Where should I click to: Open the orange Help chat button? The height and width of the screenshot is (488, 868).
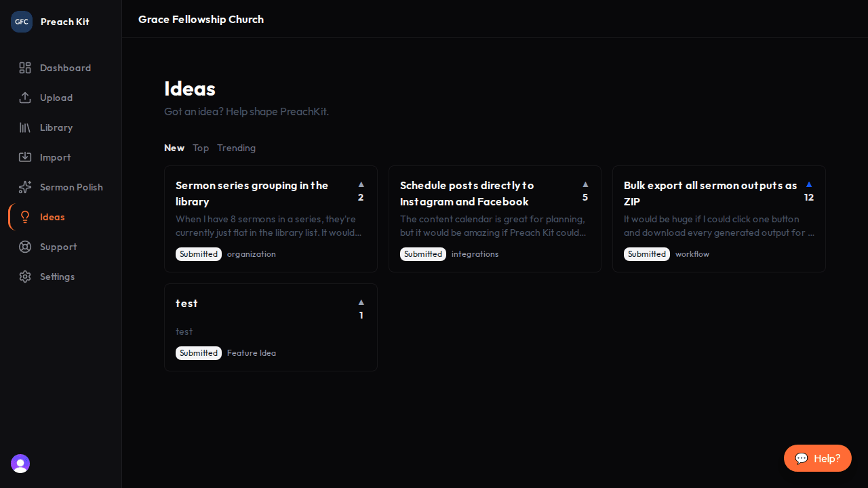[817, 458]
